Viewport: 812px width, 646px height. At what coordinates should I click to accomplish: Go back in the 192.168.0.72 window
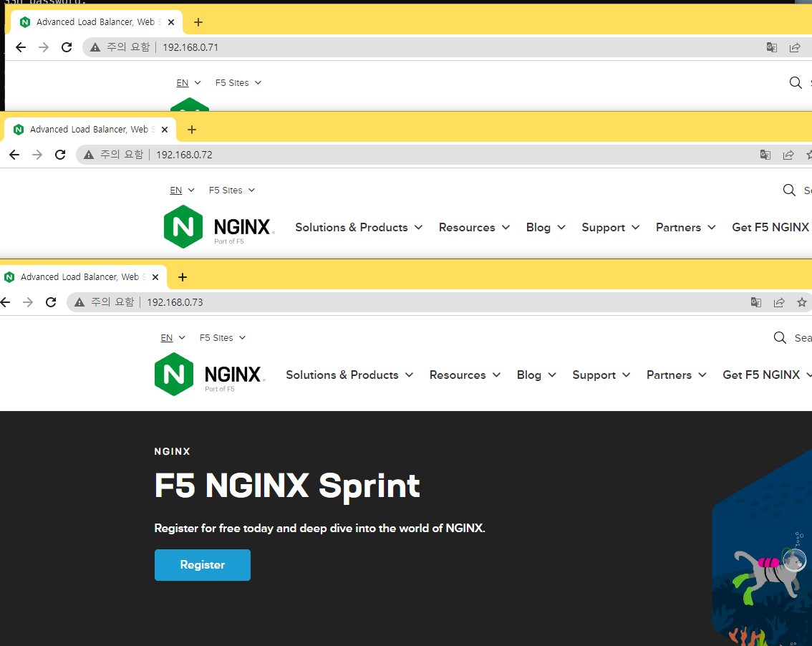(14, 155)
